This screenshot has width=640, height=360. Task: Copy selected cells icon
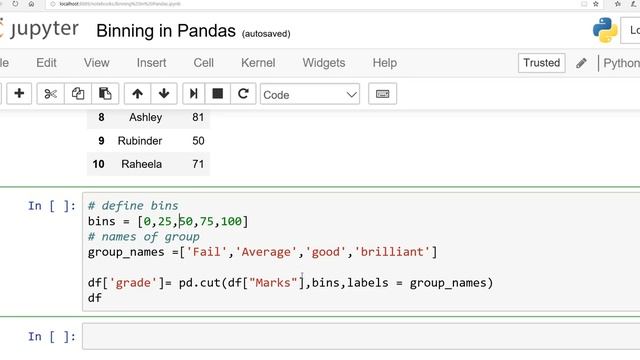click(78, 94)
